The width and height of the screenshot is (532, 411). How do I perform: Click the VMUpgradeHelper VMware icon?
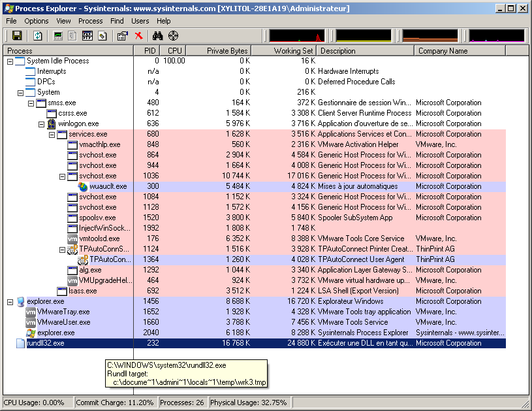click(72, 280)
